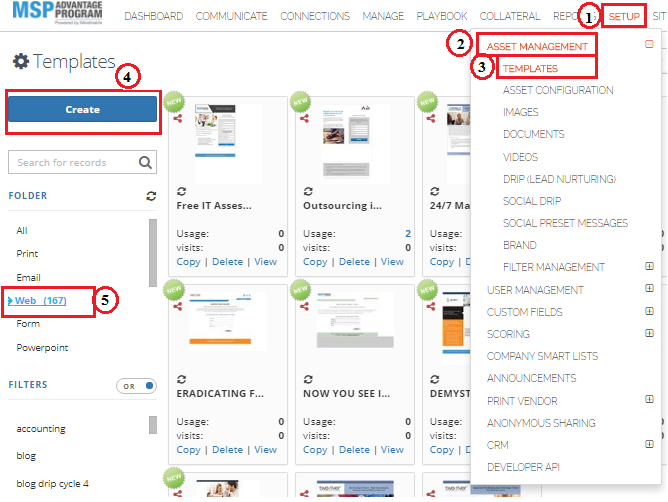
Task: Click the search magnifier icon
Action: (145, 162)
